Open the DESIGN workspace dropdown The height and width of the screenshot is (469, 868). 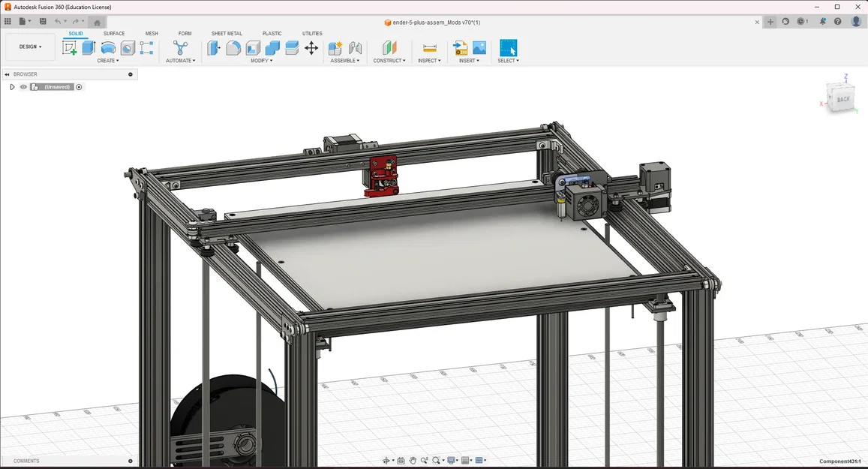(x=31, y=47)
